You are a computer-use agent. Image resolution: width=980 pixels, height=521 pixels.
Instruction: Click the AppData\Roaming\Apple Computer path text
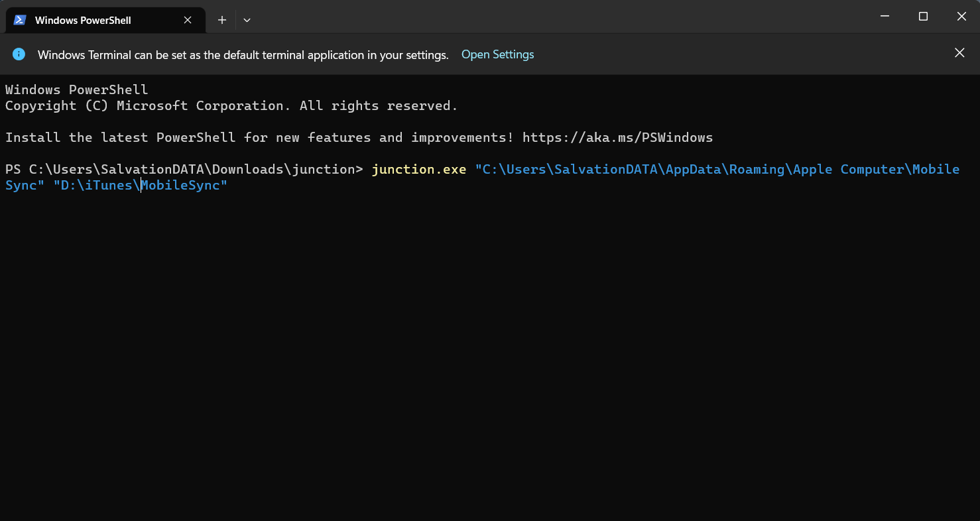click(x=785, y=169)
